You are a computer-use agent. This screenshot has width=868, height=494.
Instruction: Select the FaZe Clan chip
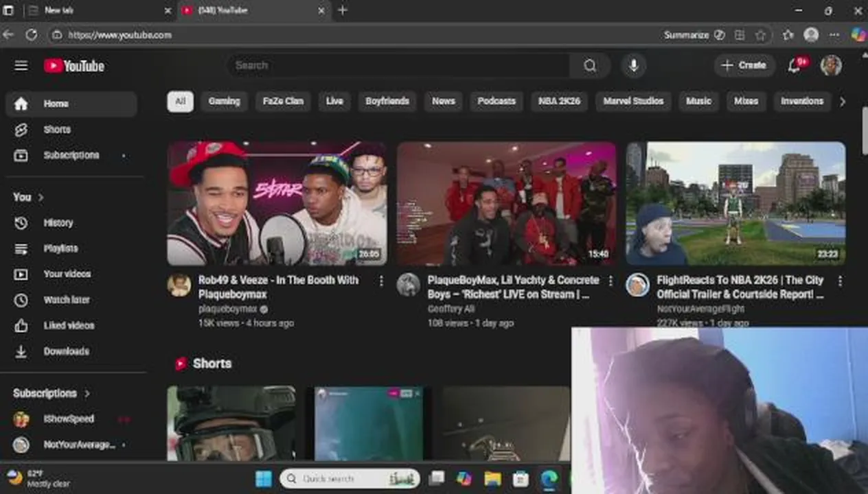[283, 102]
